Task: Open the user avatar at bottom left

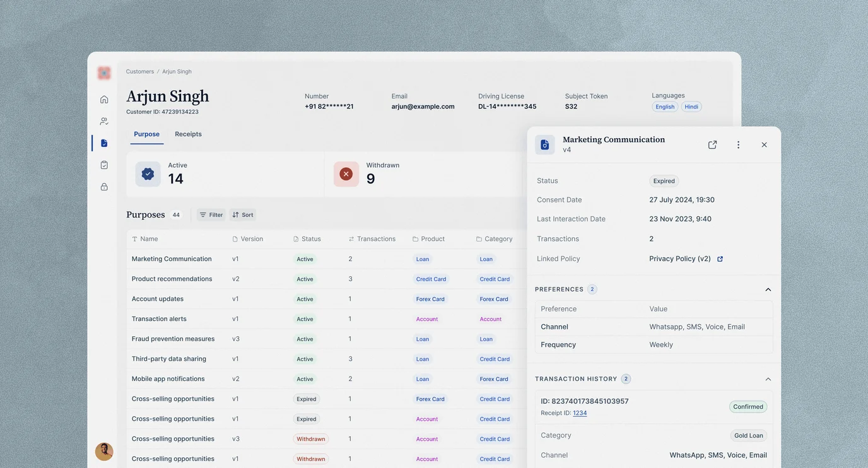Action: point(104,452)
